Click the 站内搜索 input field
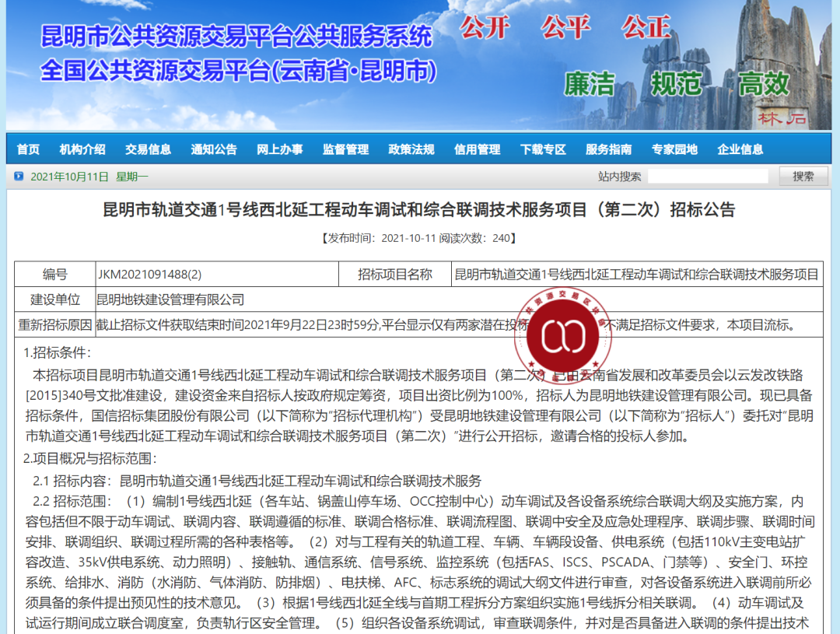 708,177
